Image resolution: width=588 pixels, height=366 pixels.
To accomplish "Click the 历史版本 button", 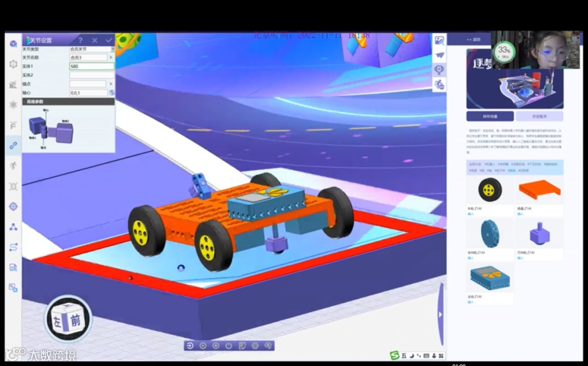I will (539, 116).
